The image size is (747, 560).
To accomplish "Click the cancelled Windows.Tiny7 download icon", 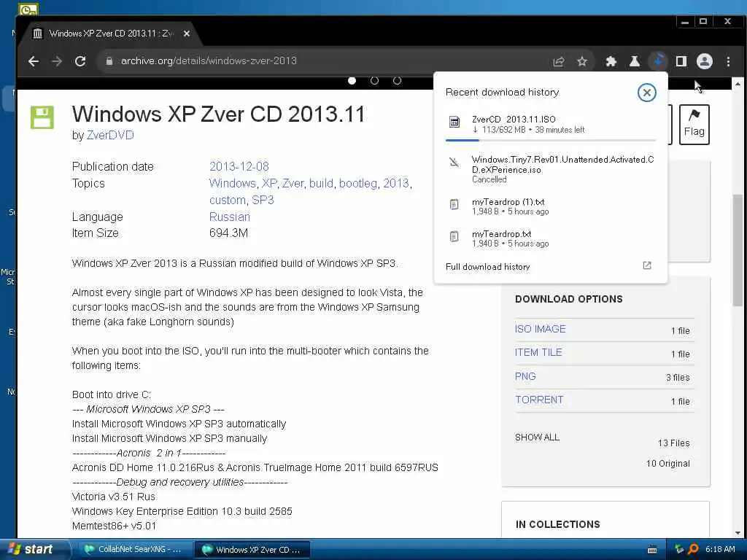I will pyautogui.click(x=454, y=163).
